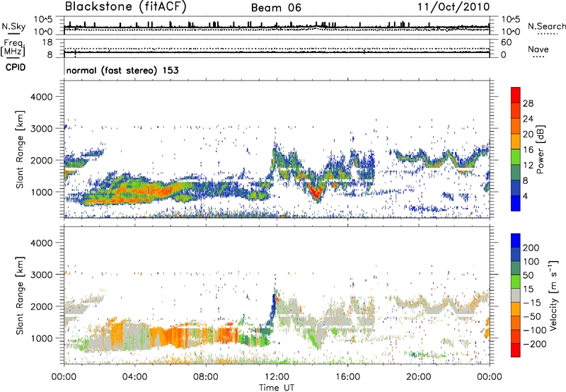Click the "Nave" legend label
The width and height of the screenshot is (566, 392).
tap(538, 49)
